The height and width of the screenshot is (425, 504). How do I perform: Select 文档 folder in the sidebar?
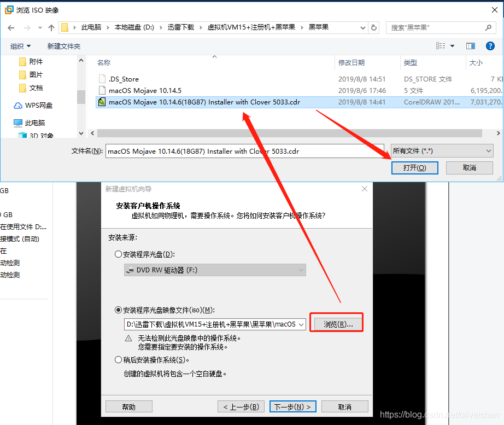point(31,88)
